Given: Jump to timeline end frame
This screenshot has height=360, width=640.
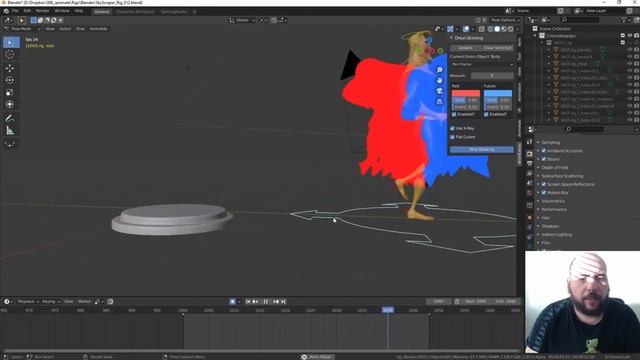Looking at the screenshot, I should tap(283, 302).
